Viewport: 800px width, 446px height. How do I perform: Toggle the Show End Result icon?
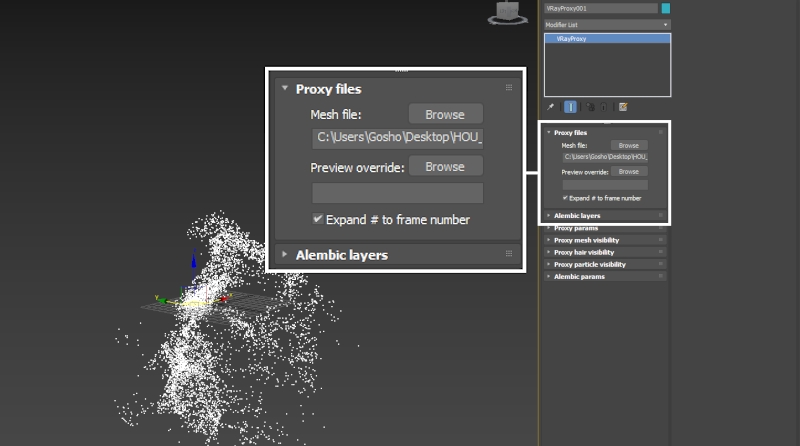coord(570,106)
